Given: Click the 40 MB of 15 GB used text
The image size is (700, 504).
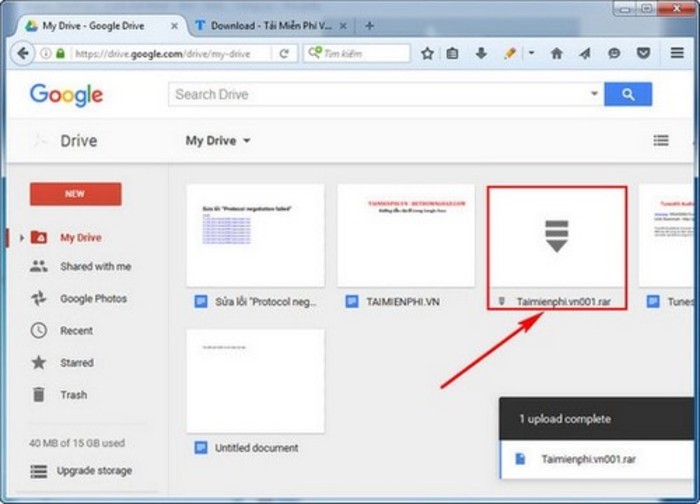Looking at the screenshot, I should 77,443.
